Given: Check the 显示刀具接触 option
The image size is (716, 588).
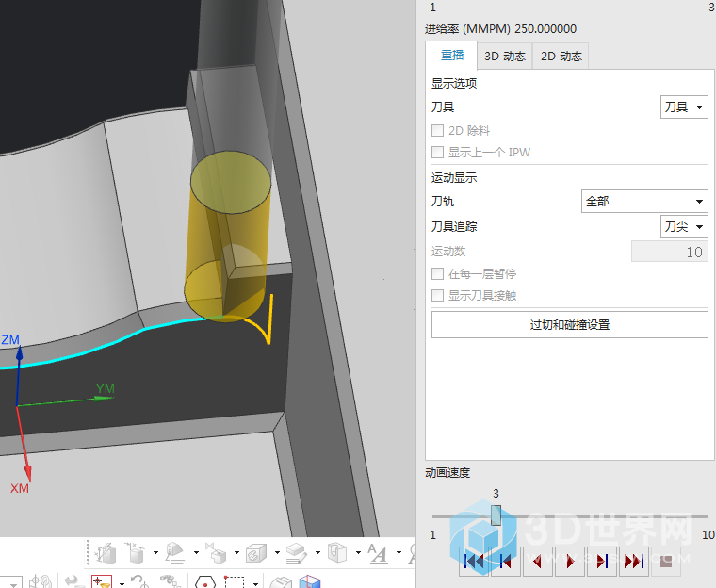Looking at the screenshot, I should tap(437, 296).
